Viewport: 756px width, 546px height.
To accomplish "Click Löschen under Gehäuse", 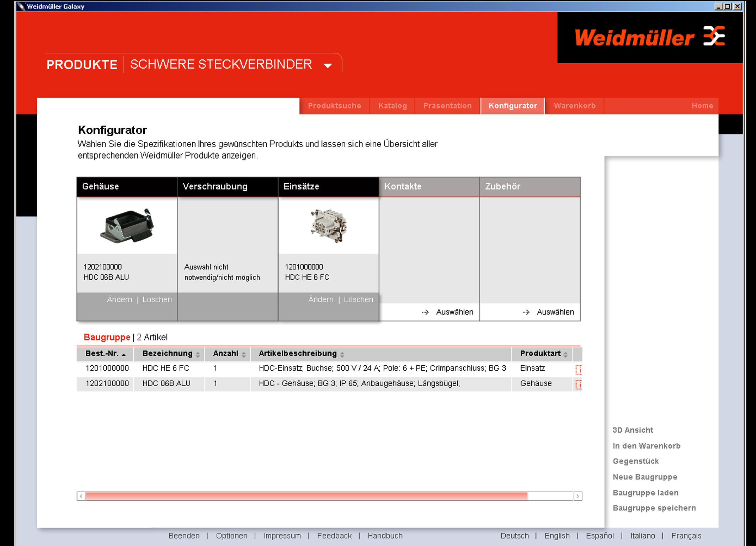I will [x=157, y=299].
